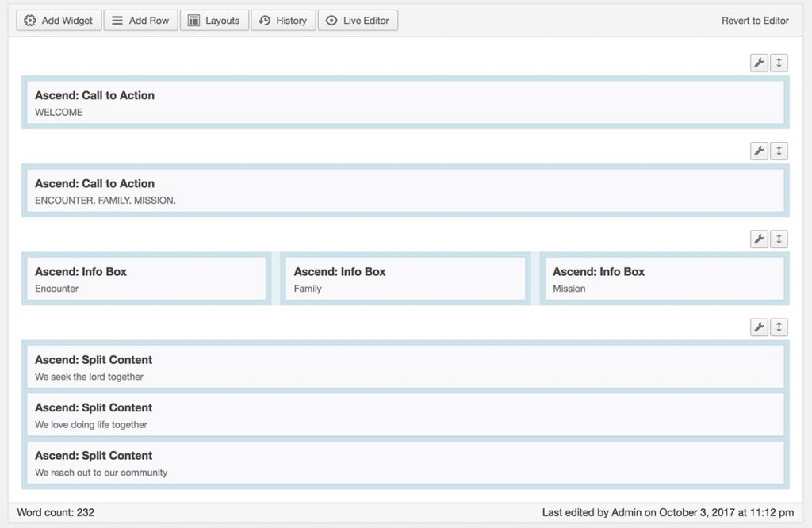Image resolution: width=812 pixels, height=528 pixels.
Task: Open wrench settings for the Info Box row
Action: [759, 239]
